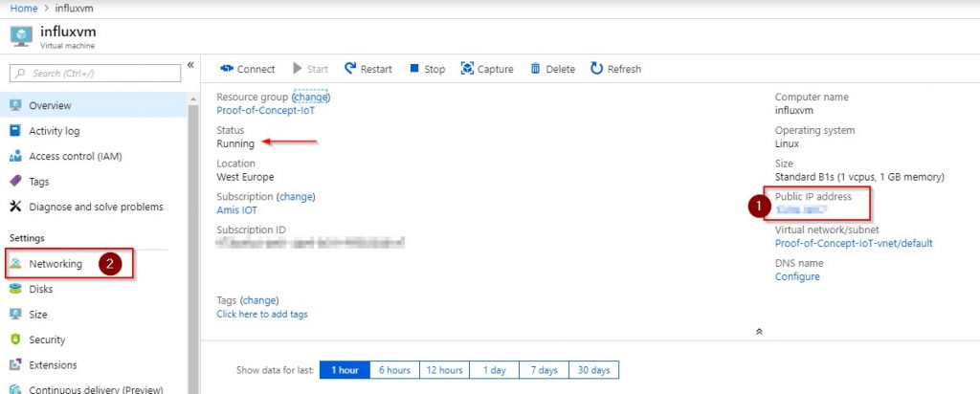Image resolution: width=980 pixels, height=394 pixels.
Task: Click Standard B1s size value
Action: tap(860, 177)
